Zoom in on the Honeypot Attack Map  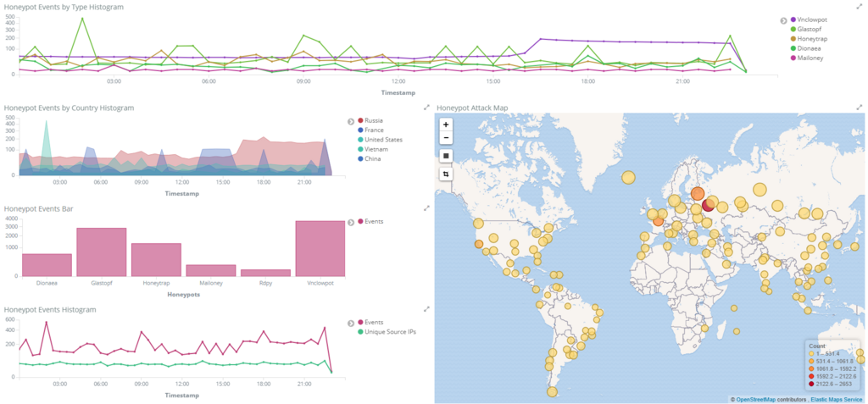pos(446,125)
